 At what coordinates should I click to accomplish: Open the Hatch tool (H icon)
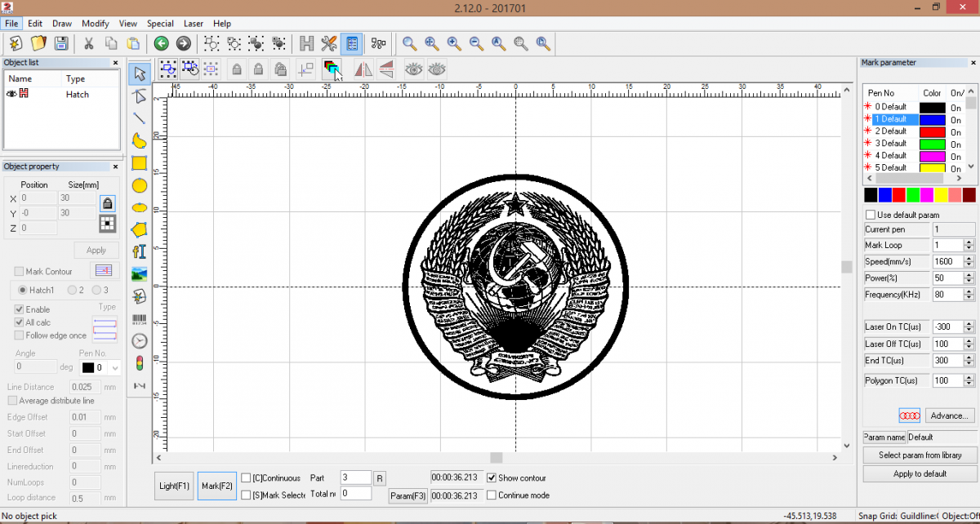point(307,43)
